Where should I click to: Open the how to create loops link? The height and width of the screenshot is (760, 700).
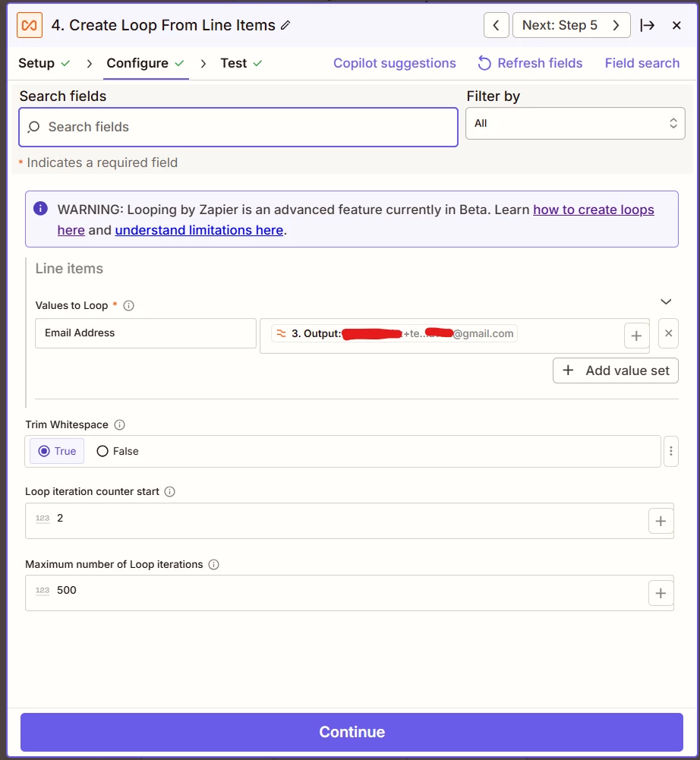pyautogui.click(x=594, y=210)
